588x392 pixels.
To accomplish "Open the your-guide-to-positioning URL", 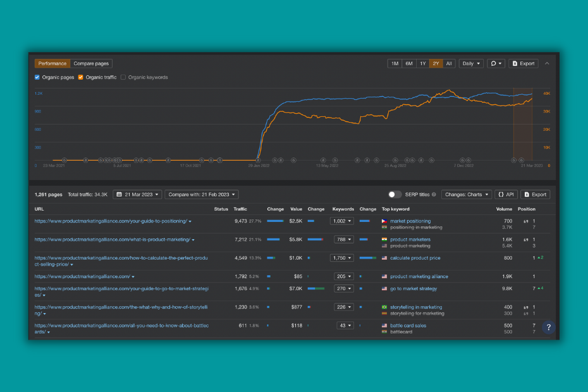I will tap(111, 221).
